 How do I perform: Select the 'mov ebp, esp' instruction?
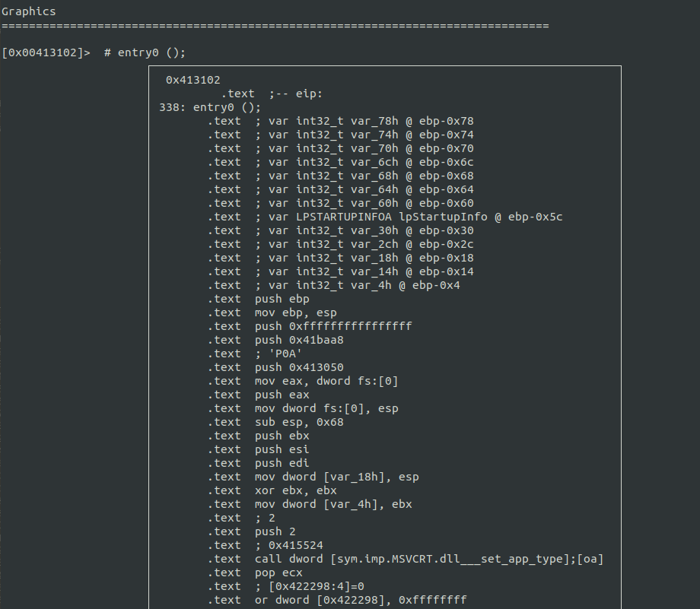tap(296, 312)
